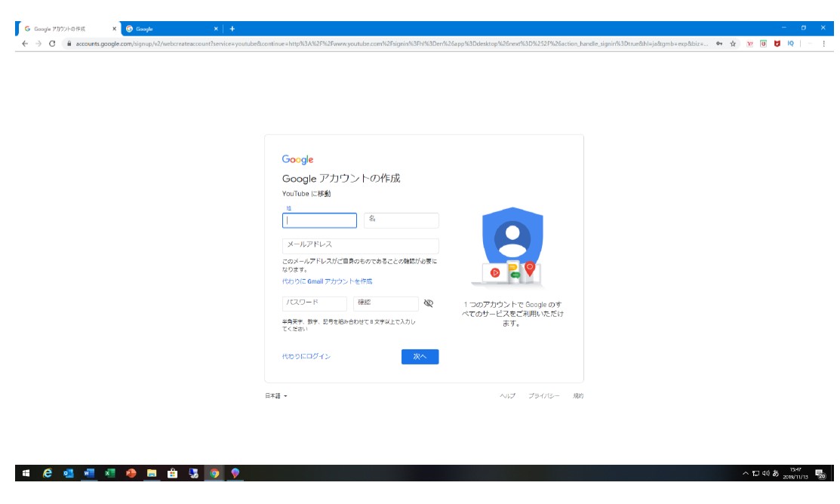Screen dimensions: 840x504
Task: Toggle password visibility eye icon
Action: pyautogui.click(x=429, y=303)
